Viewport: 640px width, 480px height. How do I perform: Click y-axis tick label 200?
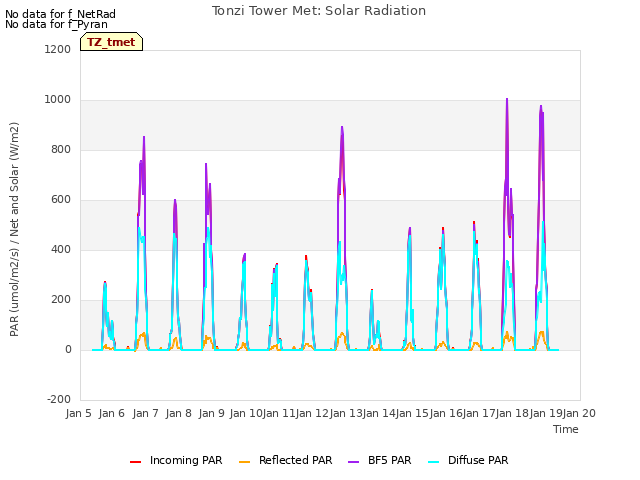pyautogui.click(x=61, y=300)
